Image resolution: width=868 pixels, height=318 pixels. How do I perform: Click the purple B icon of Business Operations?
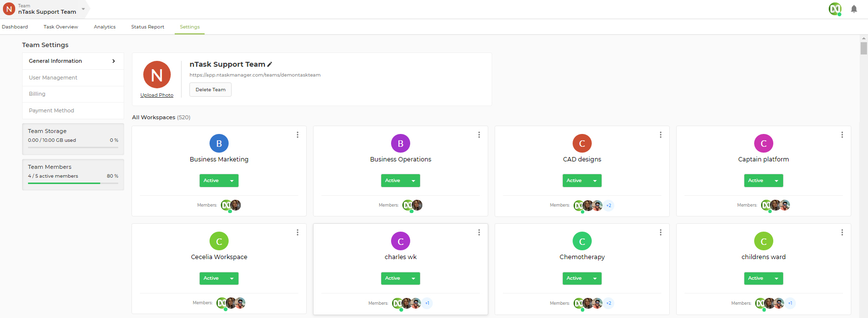point(400,143)
